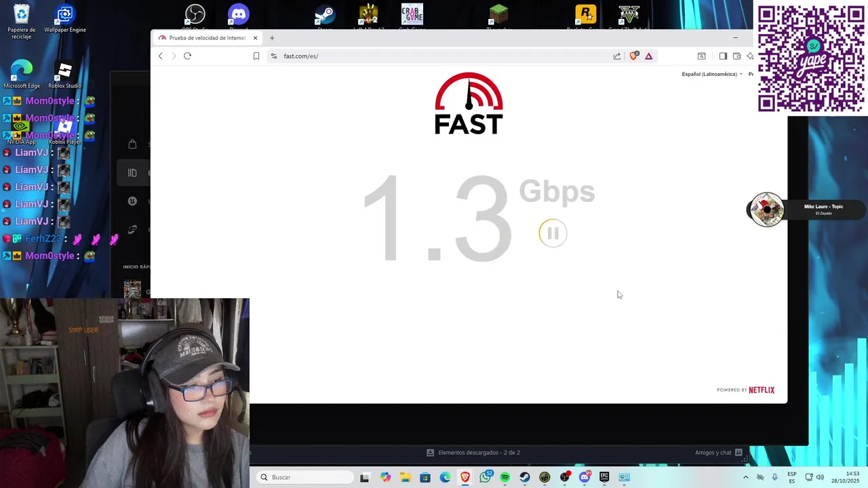Select the Roblox Studio desktop shortcut
The width and height of the screenshot is (868, 488).
[x=64, y=75]
